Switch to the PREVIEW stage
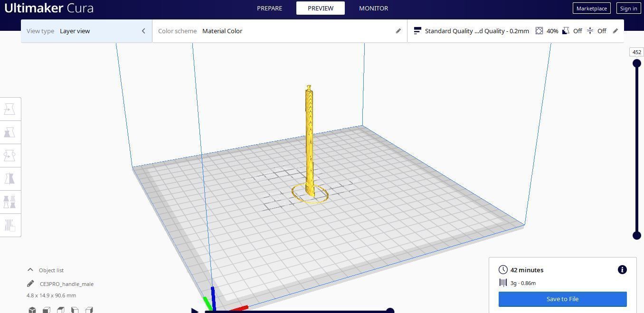This screenshot has height=313, width=644. pos(321,8)
